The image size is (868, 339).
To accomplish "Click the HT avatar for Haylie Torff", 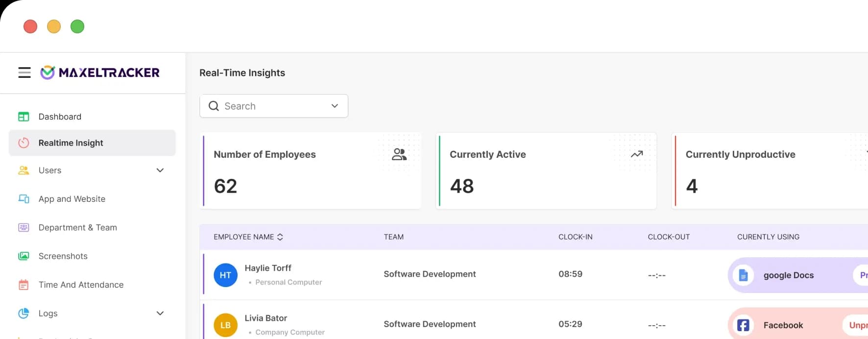I will click(225, 275).
